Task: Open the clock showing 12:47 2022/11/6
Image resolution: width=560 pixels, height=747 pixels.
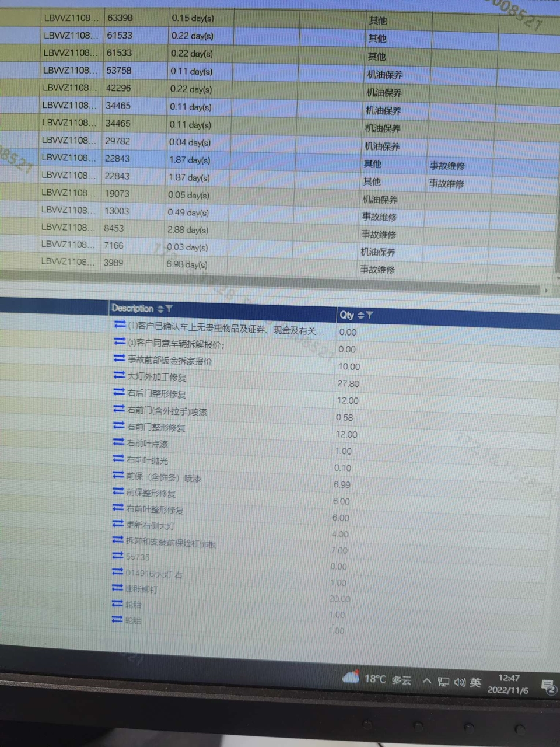Action: [509, 684]
